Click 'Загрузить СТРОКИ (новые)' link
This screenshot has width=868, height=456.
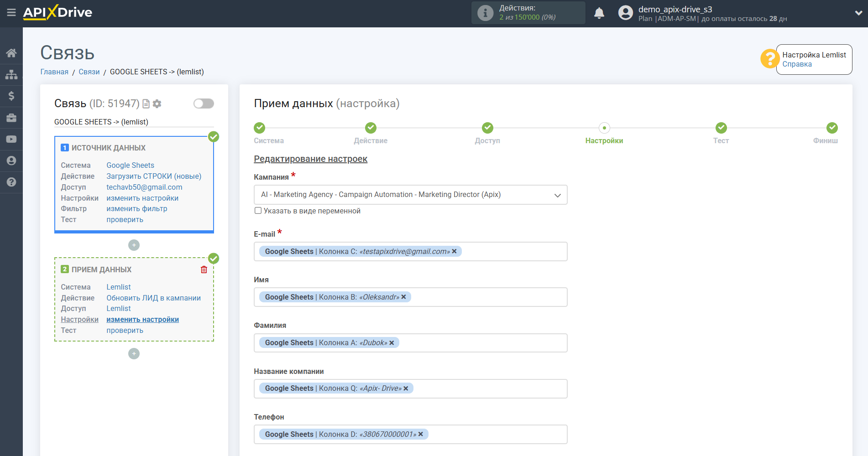154,176
